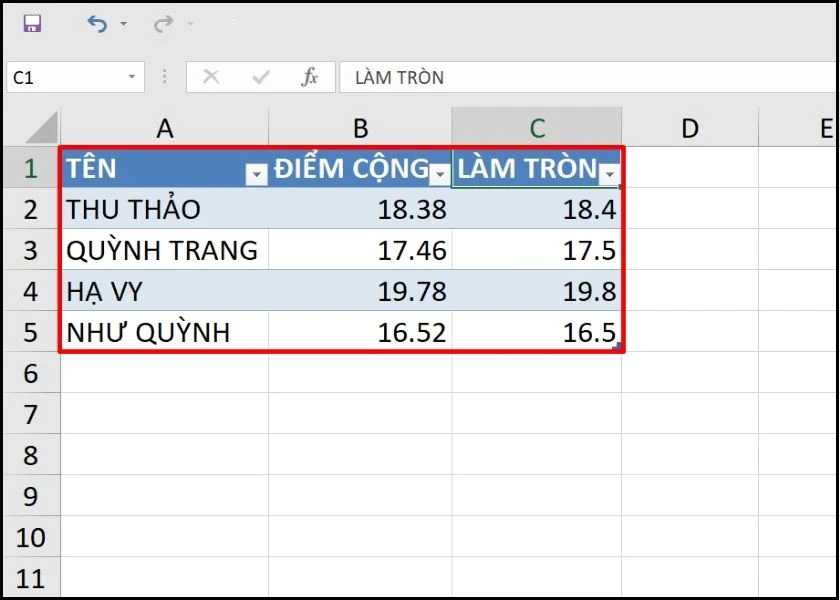The image size is (840, 600).
Task: Select the ĐIỂM CỘNG header cell
Action: (360, 168)
